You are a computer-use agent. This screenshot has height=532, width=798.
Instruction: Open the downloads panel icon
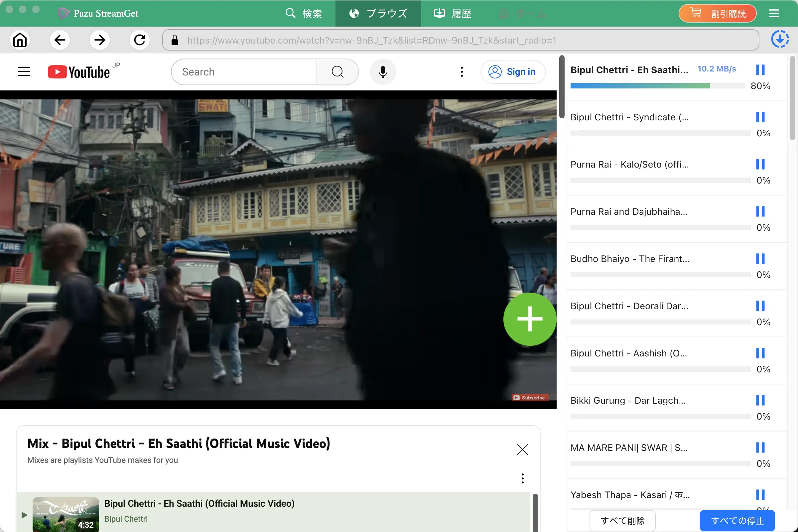pos(779,39)
